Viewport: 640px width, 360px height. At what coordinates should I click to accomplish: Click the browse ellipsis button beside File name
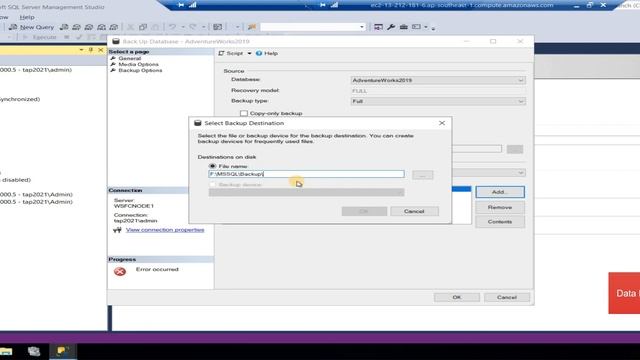(x=422, y=175)
